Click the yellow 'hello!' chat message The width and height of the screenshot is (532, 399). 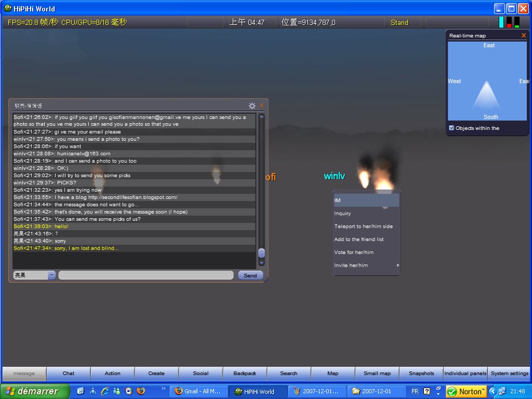click(135, 227)
